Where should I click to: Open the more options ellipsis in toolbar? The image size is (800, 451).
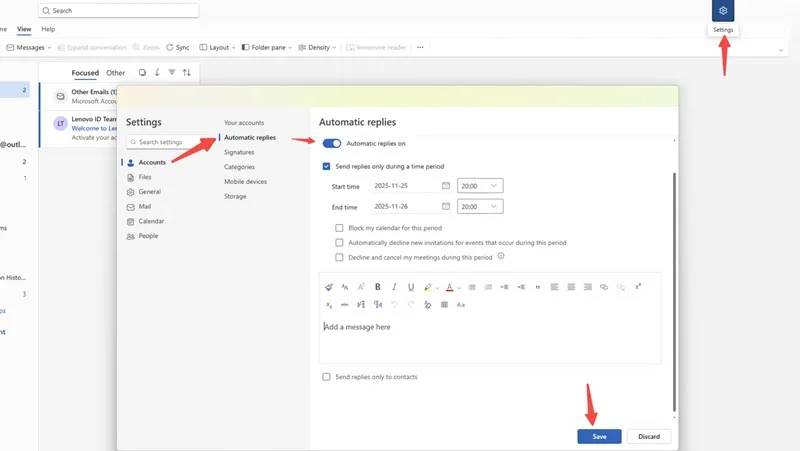pos(420,47)
